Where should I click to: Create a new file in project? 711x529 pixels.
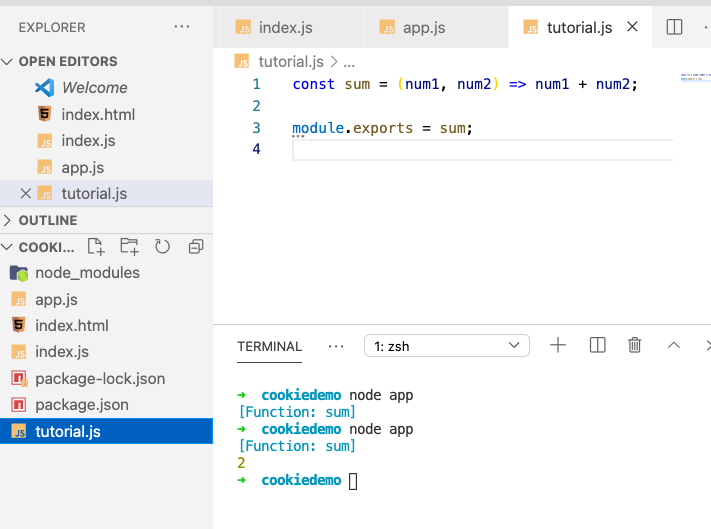coord(96,247)
